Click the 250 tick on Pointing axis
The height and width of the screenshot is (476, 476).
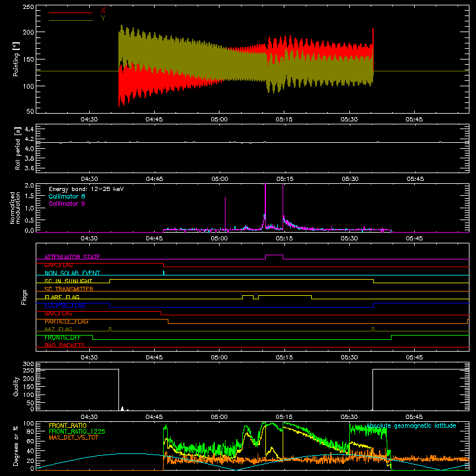[29, 7]
